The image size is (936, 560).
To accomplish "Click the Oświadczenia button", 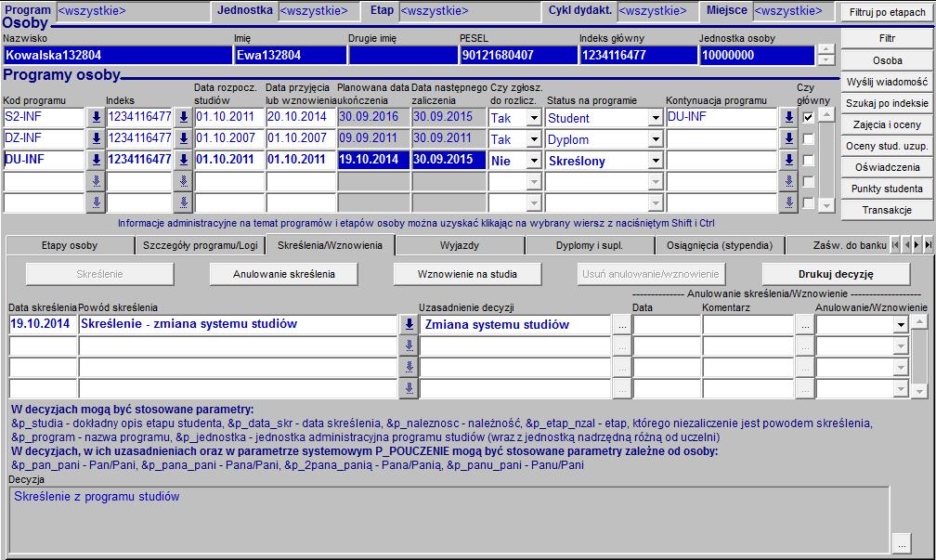I will pyautogui.click(x=887, y=167).
